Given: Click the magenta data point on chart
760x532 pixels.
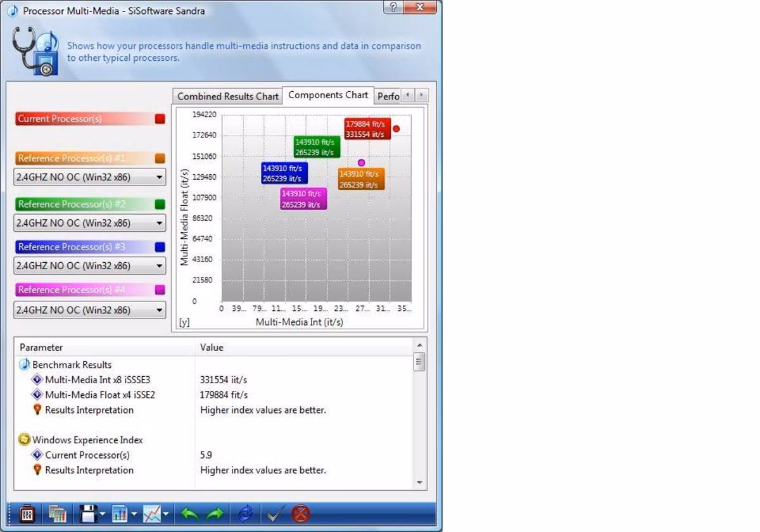Looking at the screenshot, I should coord(362,163).
